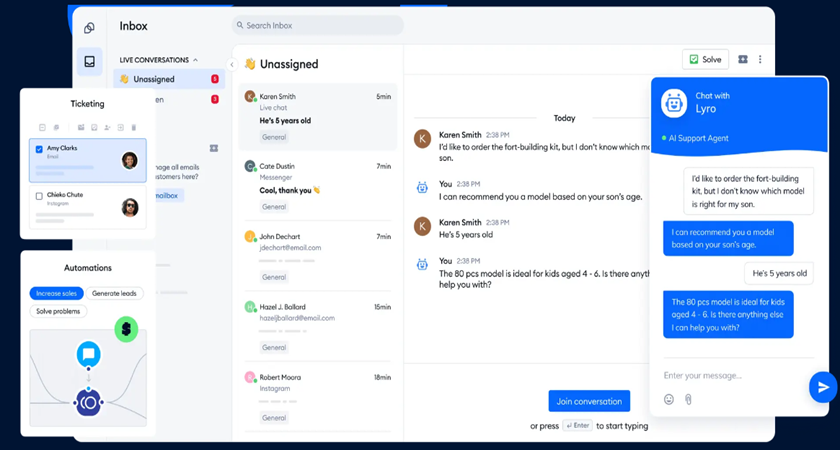
Task: Click the green dollar sign circle in Automations
Action: (126, 329)
